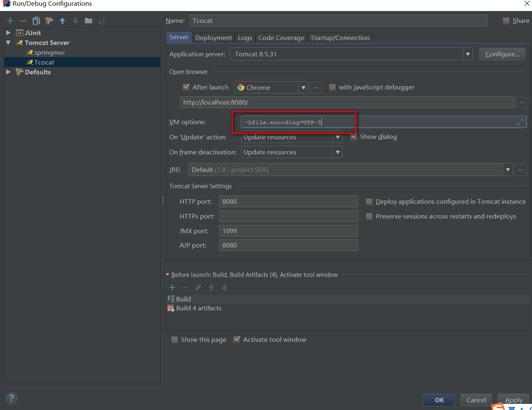532x410 pixels.
Task: Select the JUnit configuration group
Action: click(x=33, y=33)
